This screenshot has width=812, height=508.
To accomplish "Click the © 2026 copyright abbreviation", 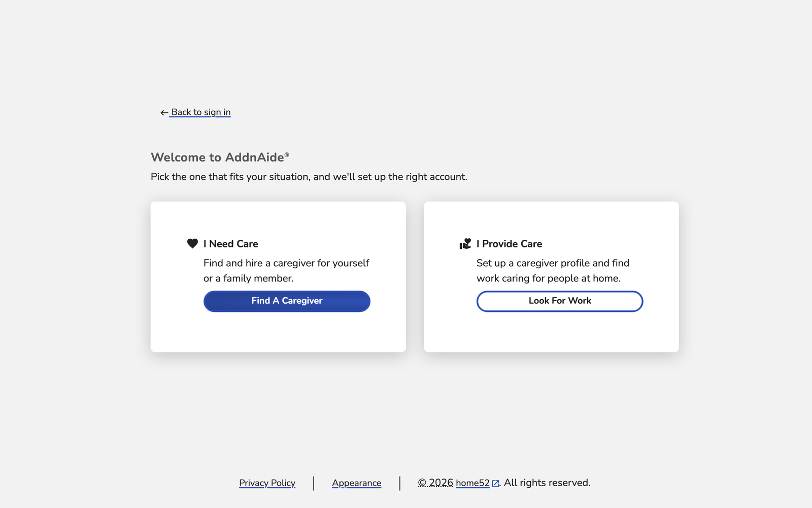I will click(x=435, y=483).
